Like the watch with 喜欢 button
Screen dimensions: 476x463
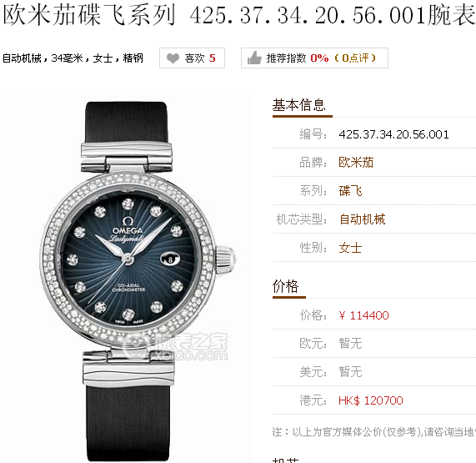[192, 58]
